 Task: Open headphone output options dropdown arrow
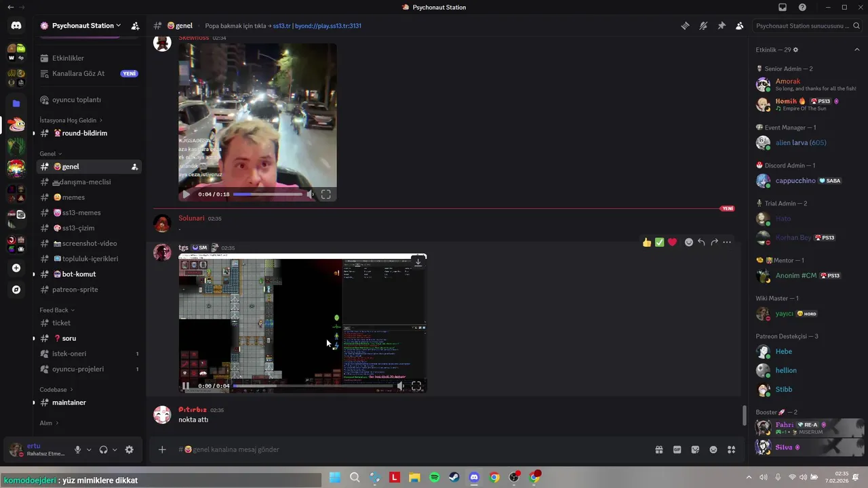point(115,449)
